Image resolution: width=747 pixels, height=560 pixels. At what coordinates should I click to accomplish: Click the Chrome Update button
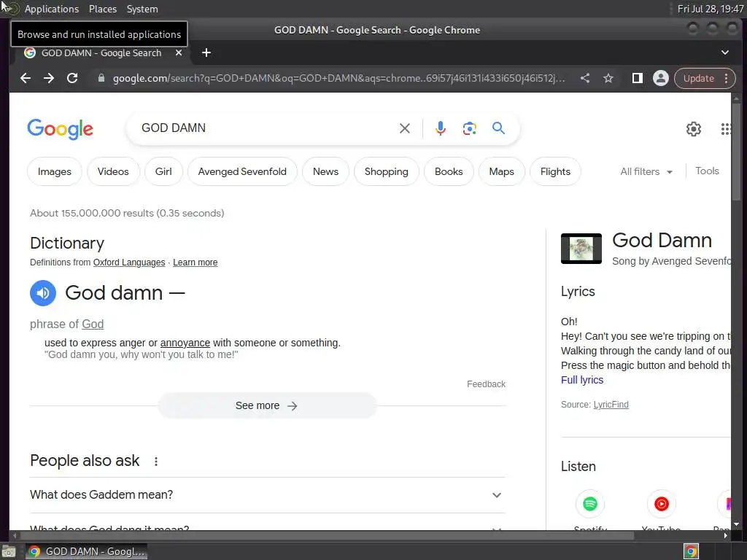(698, 78)
